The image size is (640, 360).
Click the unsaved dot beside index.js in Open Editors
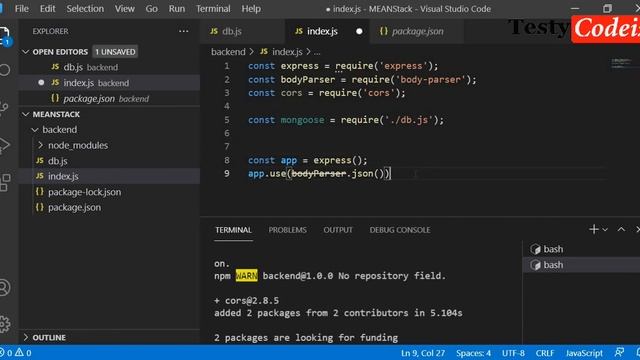click(x=41, y=82)
